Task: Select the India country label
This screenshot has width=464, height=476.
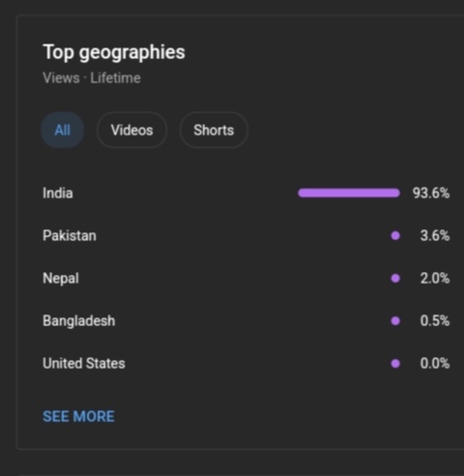Action: coord(58,193)
